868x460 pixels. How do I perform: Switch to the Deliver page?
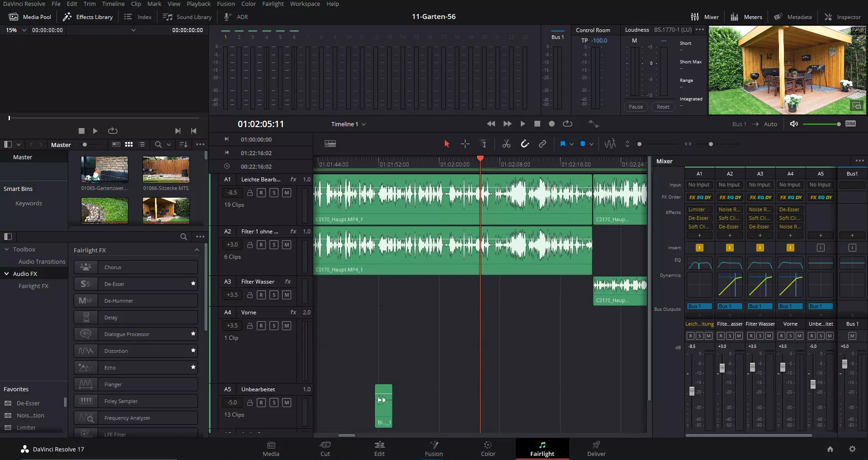tap(596, 449)
